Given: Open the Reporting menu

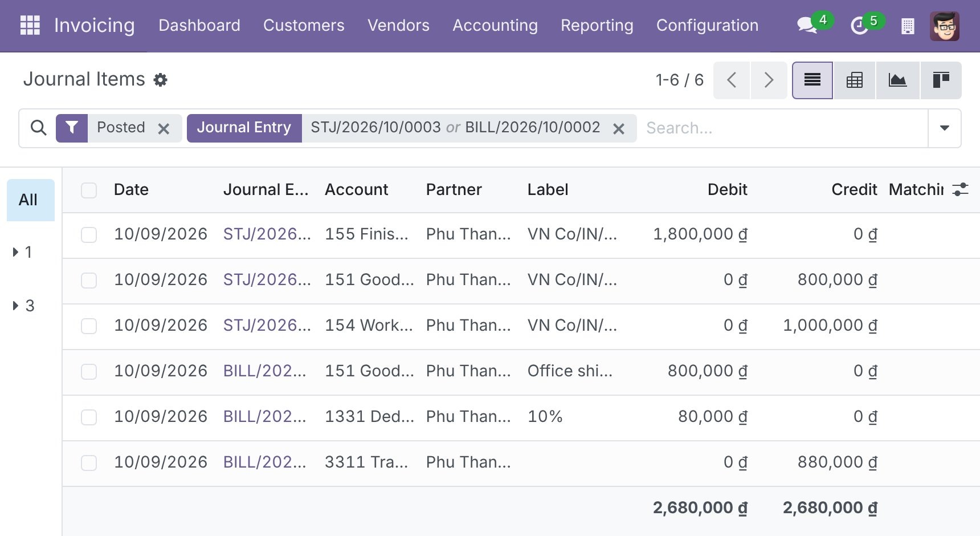Looking at the screenshot, I should click(597, 25).
